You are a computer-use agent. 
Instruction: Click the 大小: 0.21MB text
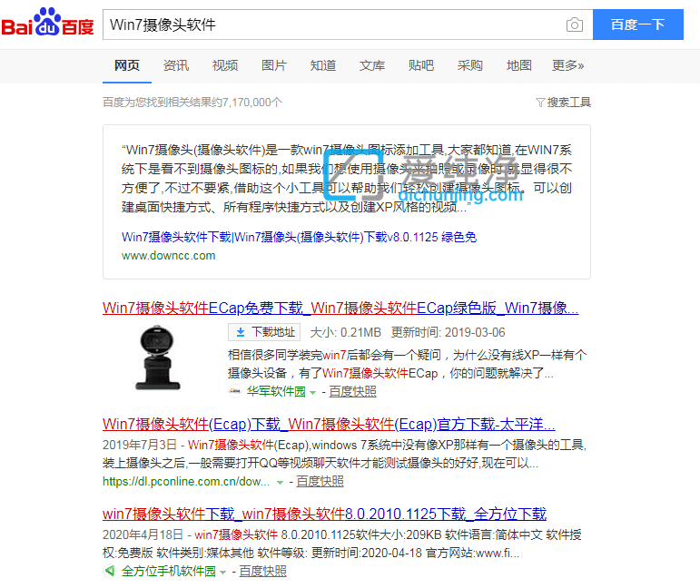click(x=346, y=332)
